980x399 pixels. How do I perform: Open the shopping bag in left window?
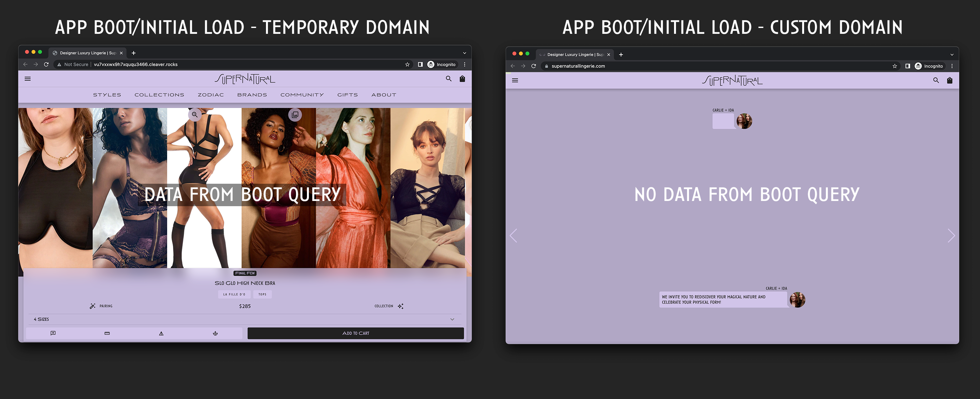(462, 79)
